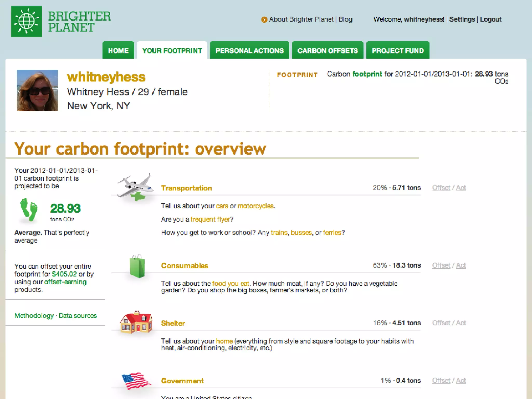Switch to the Home tab
This screenshot has width=532, height=399.
(x=118, y=51)
